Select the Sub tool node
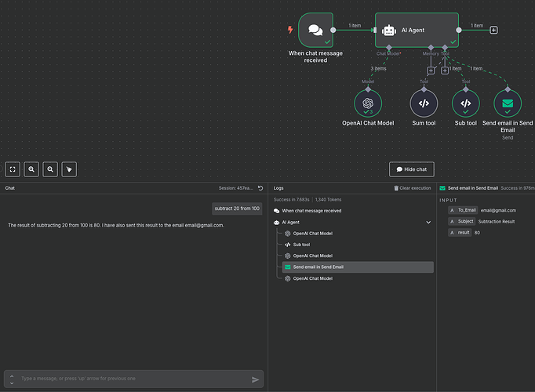The height and width of the screenshot is (392, 535). pyautogui.click(x=466, y=103)
